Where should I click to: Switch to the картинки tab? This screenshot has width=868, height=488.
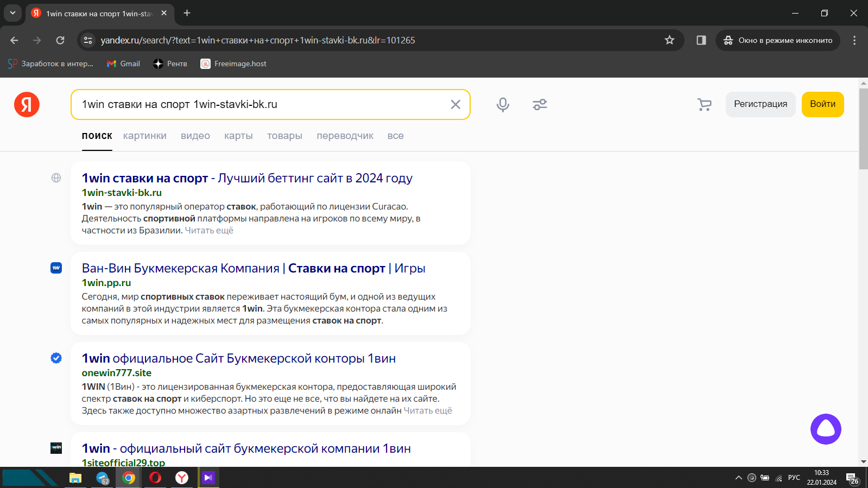[145, 136]
